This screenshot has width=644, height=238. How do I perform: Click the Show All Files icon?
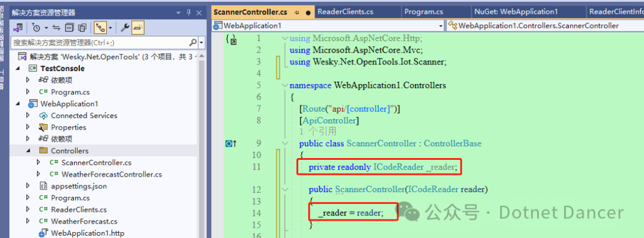tap(82, 28)
